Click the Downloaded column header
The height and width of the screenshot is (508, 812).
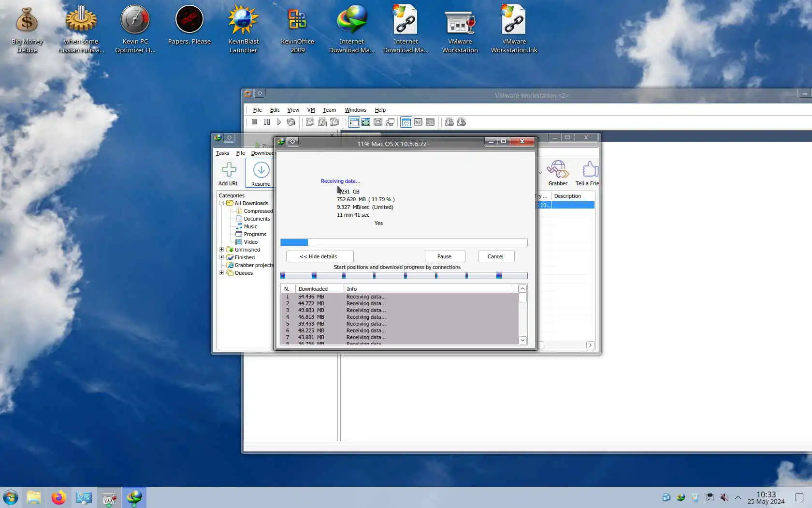point(319,289)
